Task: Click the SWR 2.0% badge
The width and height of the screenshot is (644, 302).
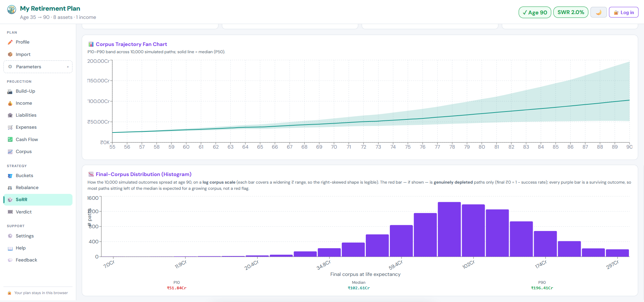Action: pos(570,12)
